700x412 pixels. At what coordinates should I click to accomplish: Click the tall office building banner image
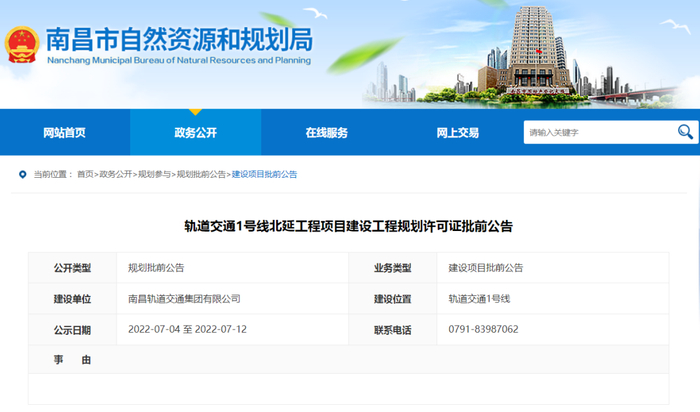[536, 51]
